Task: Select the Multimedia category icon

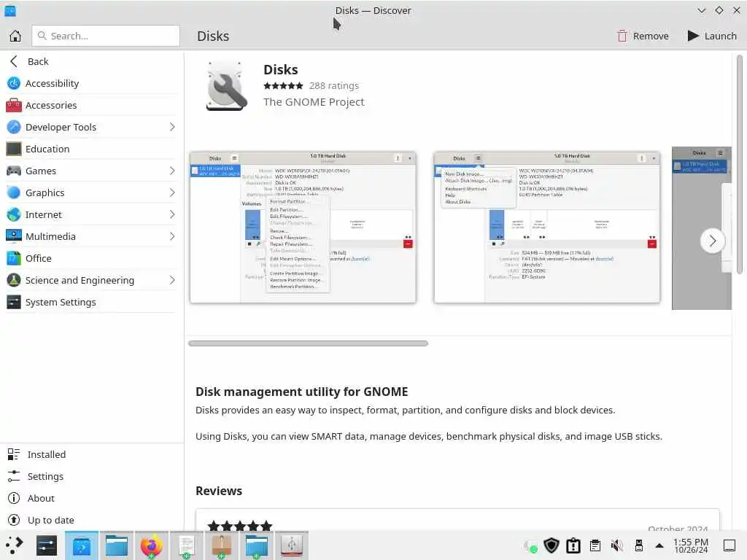Action: click(x=14, y=236)
